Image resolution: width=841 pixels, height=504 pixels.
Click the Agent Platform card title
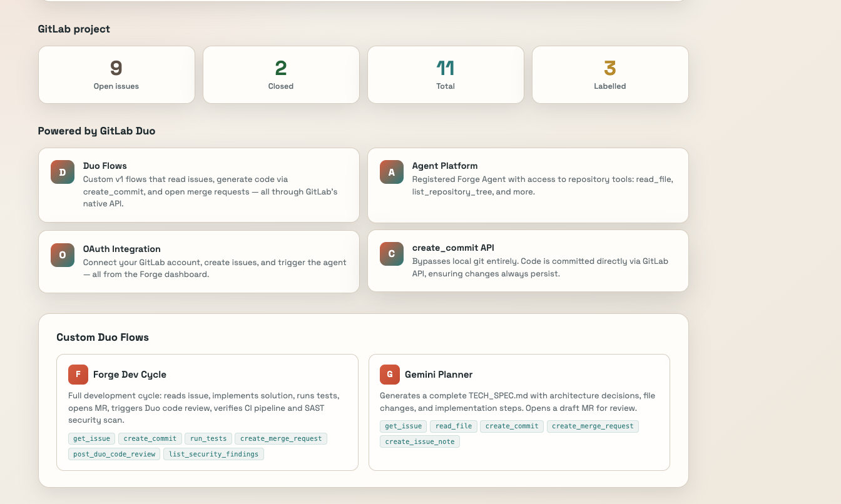tap(445, 166)
